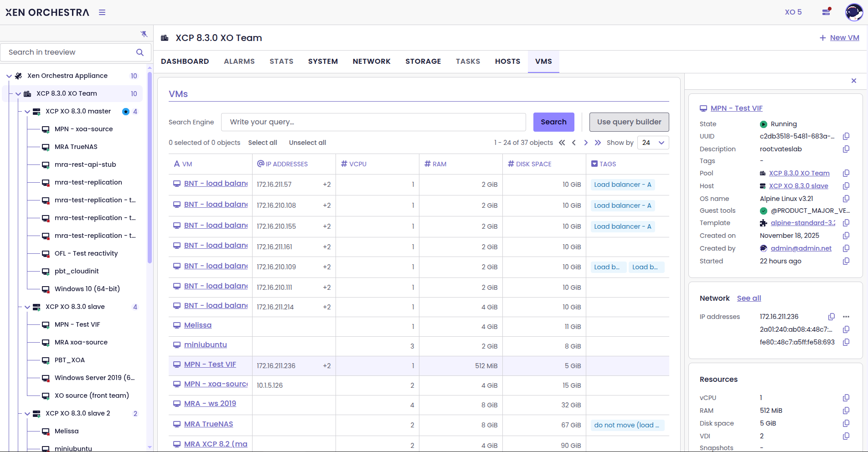The image size is (868, 452).
Task: Open the Show by 24 dropdown
Action: click(653, 143)
